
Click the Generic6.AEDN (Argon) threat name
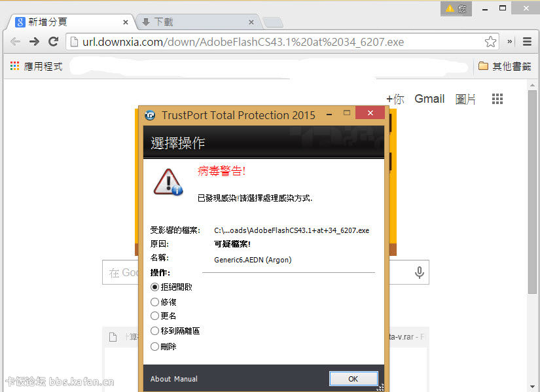point(253,260)
